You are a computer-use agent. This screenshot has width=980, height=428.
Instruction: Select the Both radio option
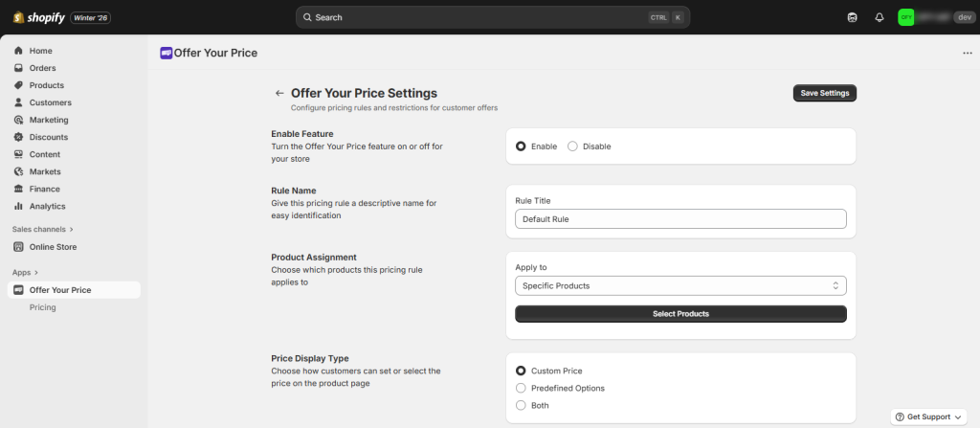point(521,405)
